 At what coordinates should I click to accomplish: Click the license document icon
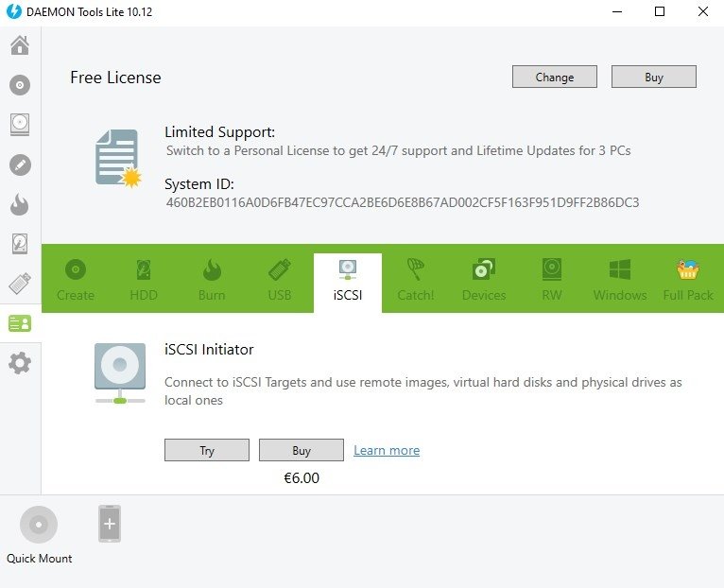[118, 159]
